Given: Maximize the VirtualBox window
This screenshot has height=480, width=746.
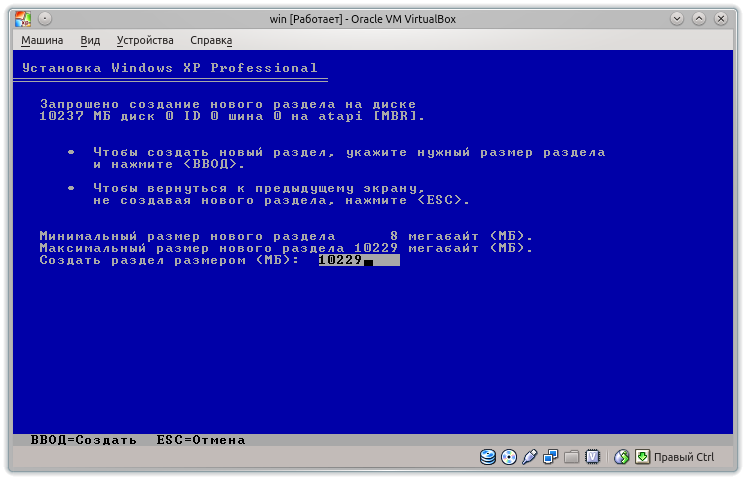Looking at the screenshot, I should click(x=698, y=19).
